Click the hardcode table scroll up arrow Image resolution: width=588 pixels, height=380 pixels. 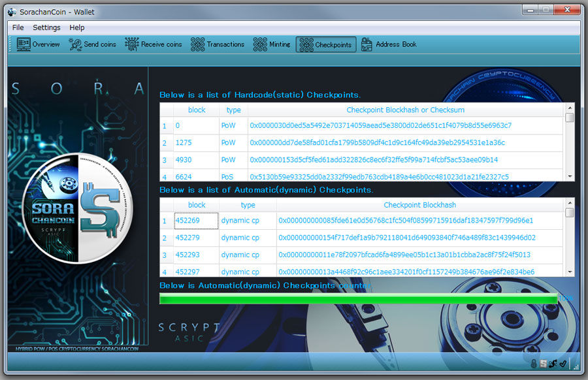[x=570, y=108]
